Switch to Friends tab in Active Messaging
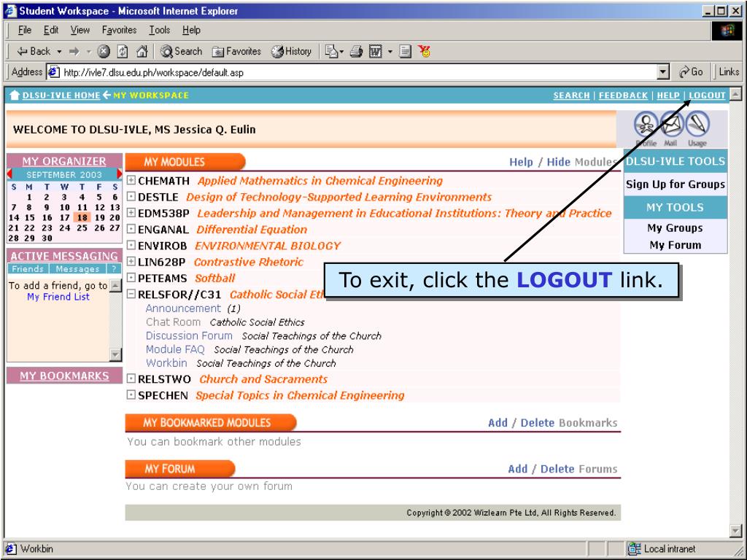Screen dimensions: 747x560 coord(28,269)
